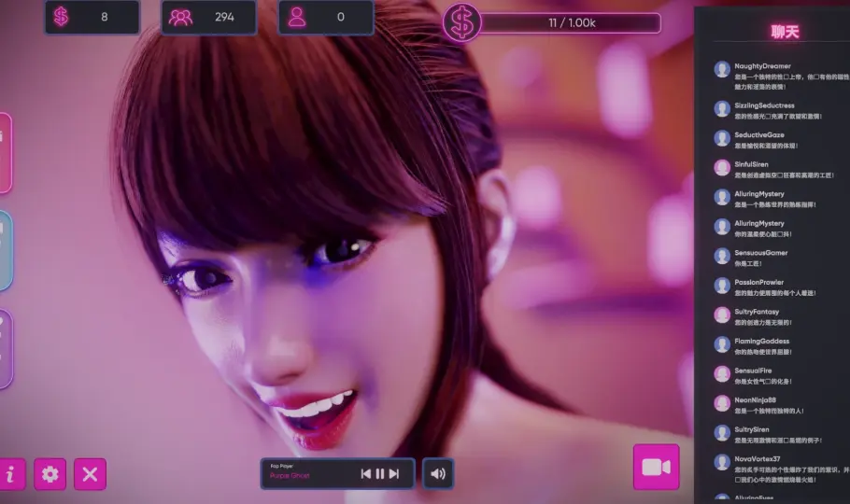Click the single person icon showing 0
This screenshot has height=504, width=850.
pos(297,17)
